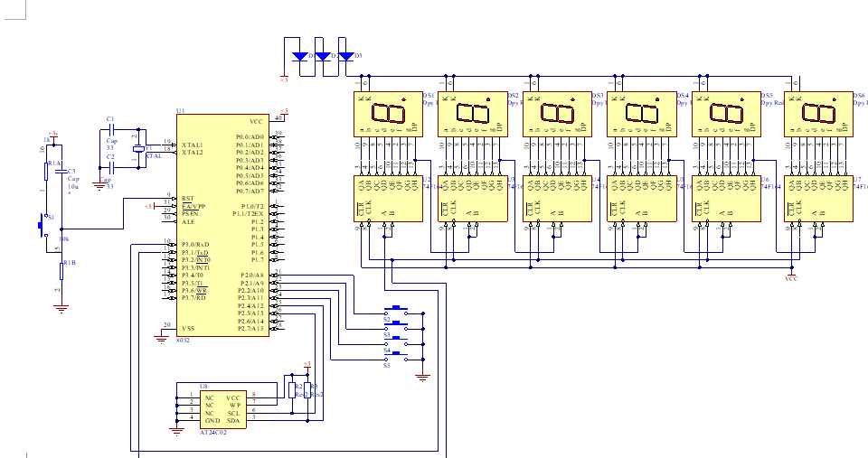The image size is (868, 458).
Task: Click the XTAL label beside crystal Y1
Action: [x=154, y=156]
